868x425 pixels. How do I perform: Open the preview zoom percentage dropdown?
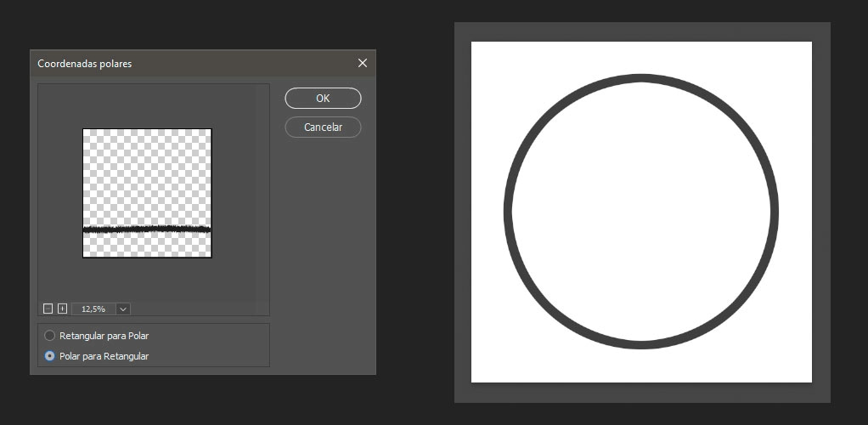coord(123,309)
